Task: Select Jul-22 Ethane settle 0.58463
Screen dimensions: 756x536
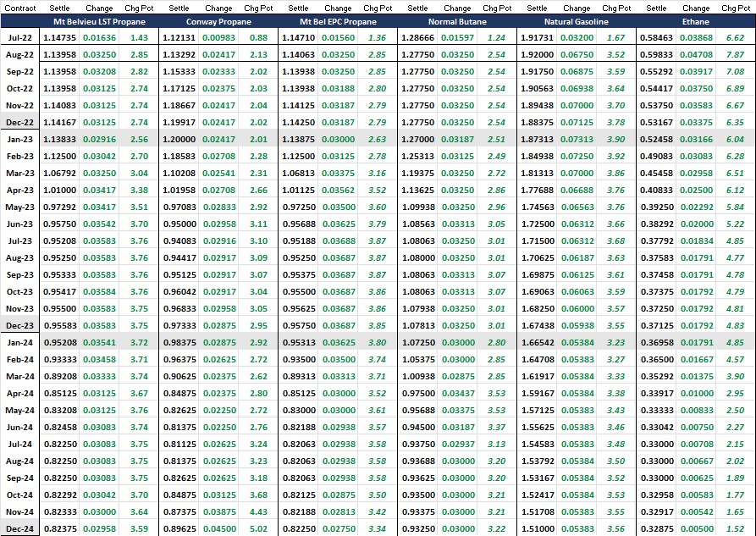Action: 656,37
